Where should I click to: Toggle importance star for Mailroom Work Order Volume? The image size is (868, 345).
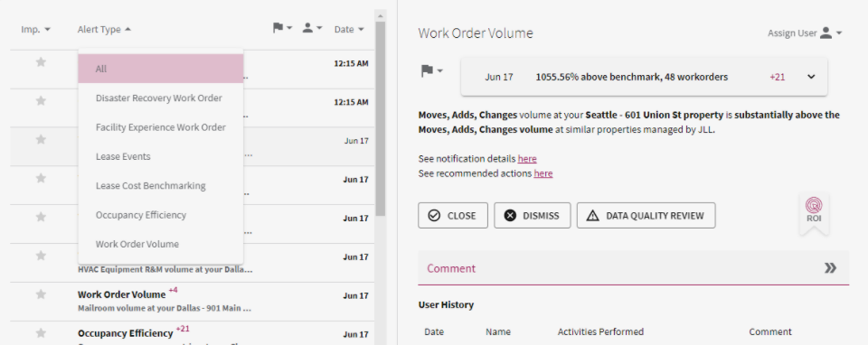point(41,294)
